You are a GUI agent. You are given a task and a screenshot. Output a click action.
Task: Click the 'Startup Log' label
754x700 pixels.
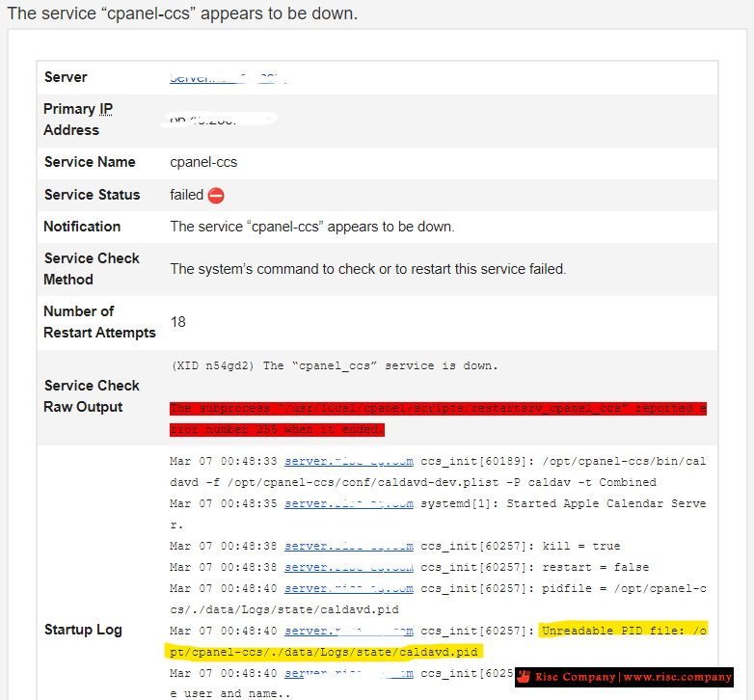[x=83, y=630]
